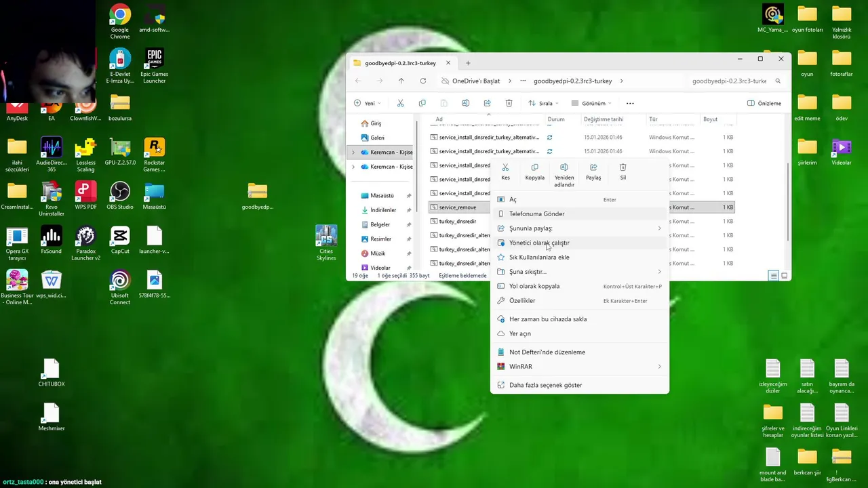
Task: Open the Şununla paylaş submenu
Action: tap(579, 228)
